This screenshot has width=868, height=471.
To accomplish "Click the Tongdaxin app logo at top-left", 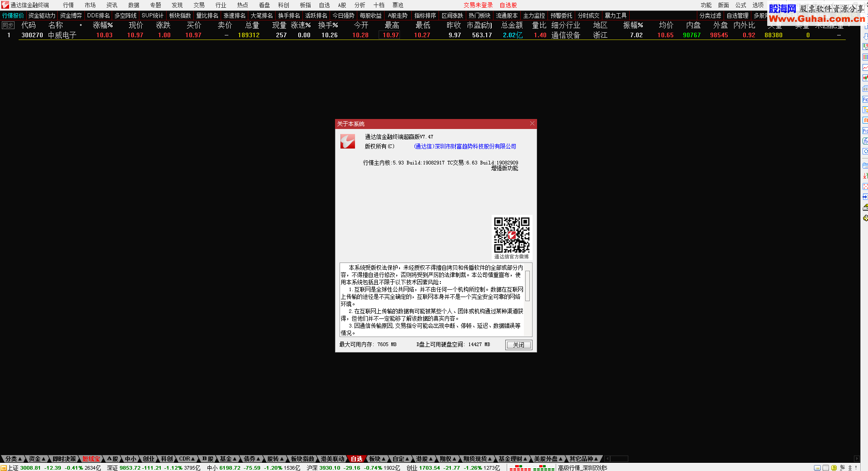I will (5, 5).
